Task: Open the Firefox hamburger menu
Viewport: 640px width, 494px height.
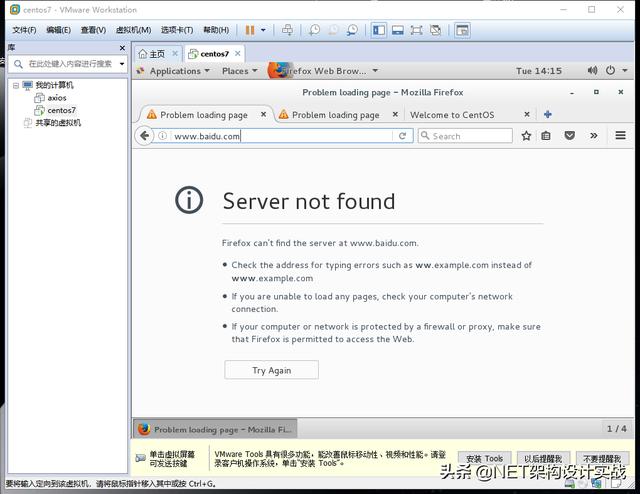Action: click(x=620, y=135)
